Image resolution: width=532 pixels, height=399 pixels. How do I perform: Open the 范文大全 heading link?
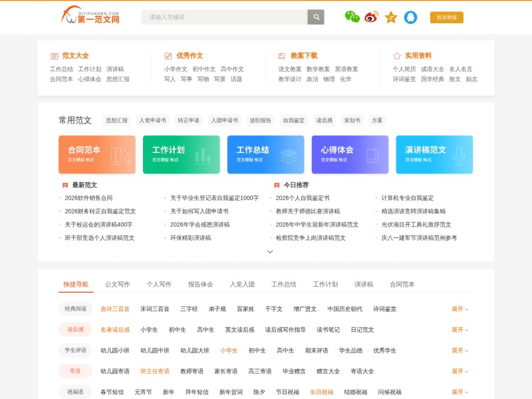pyautogui.click(x=75, y=56)
